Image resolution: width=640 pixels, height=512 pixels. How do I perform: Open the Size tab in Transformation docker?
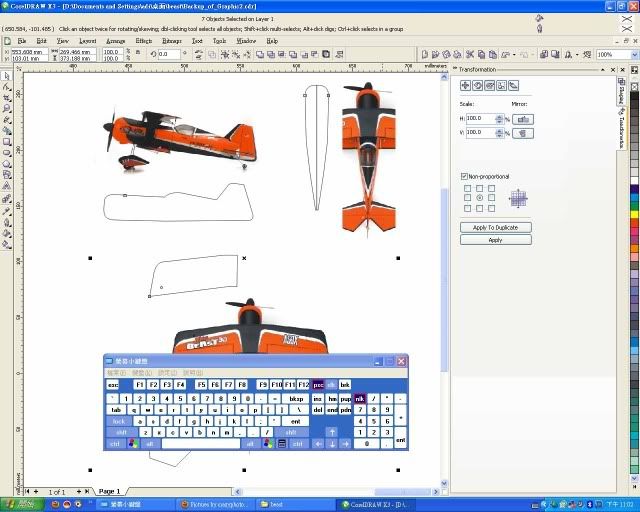click(501, 85)
